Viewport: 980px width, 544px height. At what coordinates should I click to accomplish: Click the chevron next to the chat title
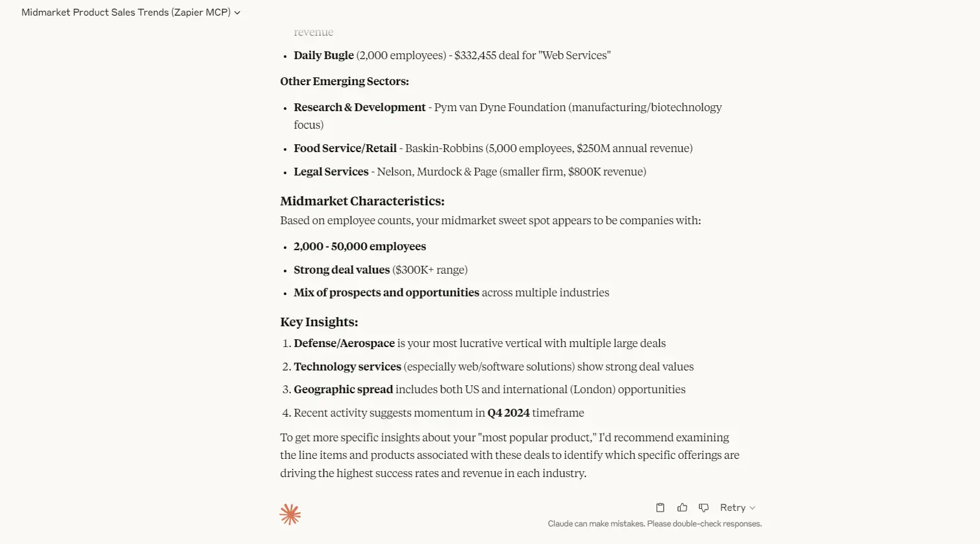click(x=237, y=12)
